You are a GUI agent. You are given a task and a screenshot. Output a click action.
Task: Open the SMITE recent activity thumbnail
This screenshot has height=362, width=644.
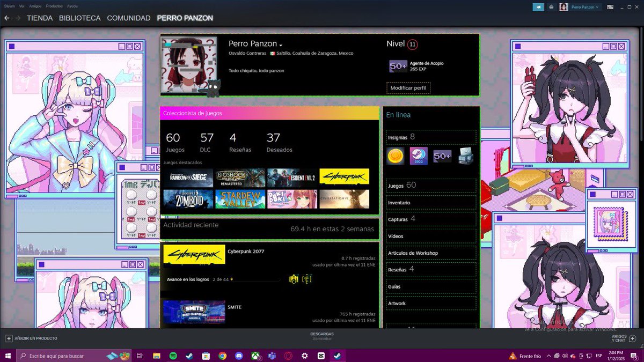pos(194,312)
